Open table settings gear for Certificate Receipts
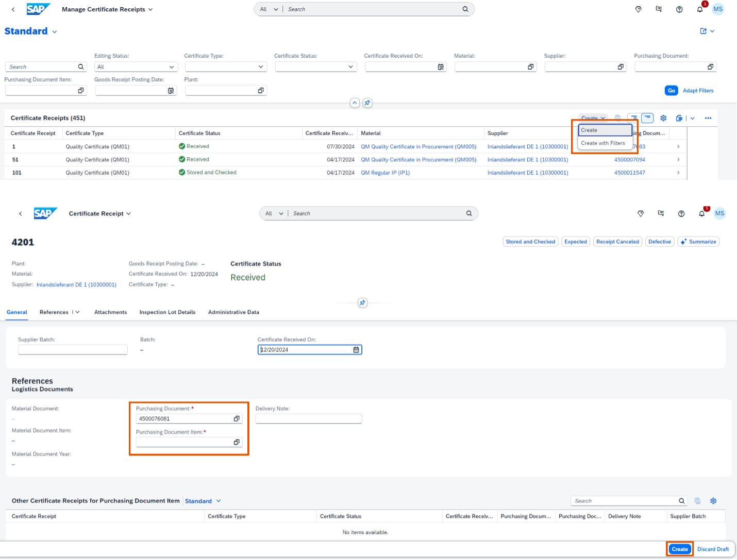This screenshot has width=737, height=560. click(664, 118)
